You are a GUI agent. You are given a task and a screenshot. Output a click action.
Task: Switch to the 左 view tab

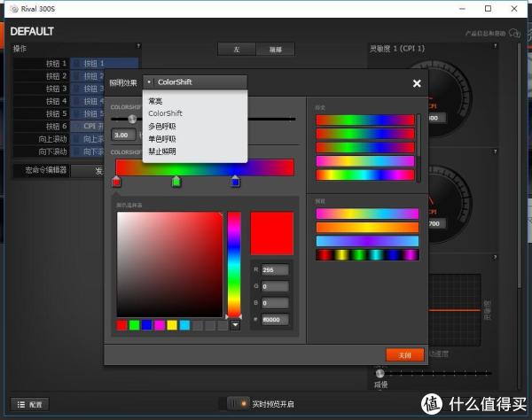tap(237, 50)
